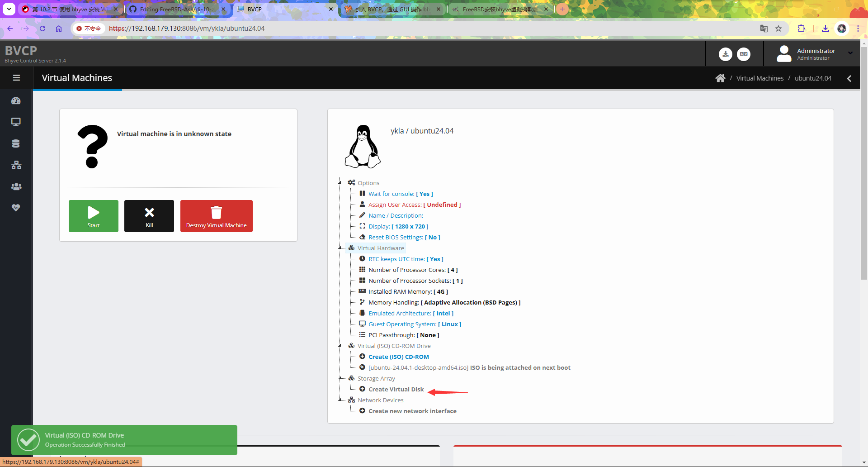Screen dimensions: 868x467
Task: Switch to the 引入 BVCP GUI tab
Action: [x=392, y=9]
